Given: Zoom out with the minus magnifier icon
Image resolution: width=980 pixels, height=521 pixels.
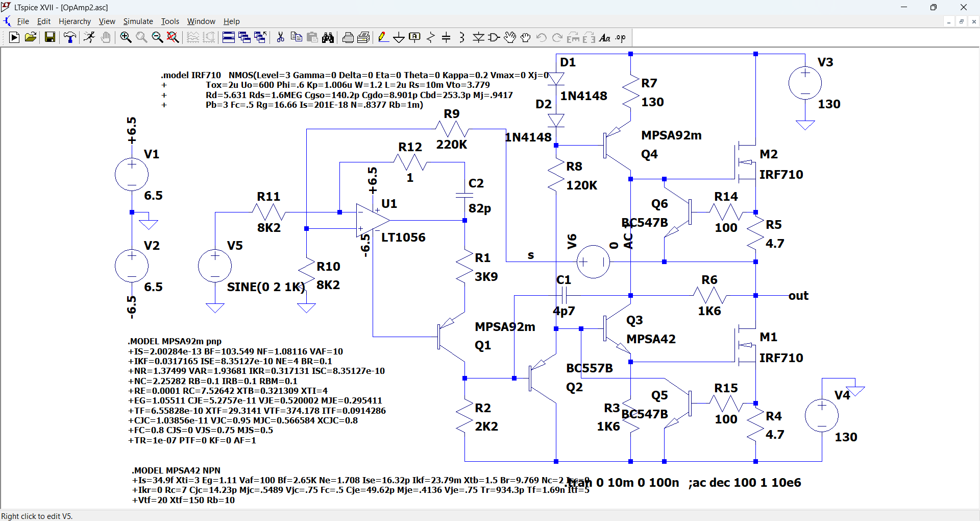Looking at the screenshot, I should click(157, 37).
